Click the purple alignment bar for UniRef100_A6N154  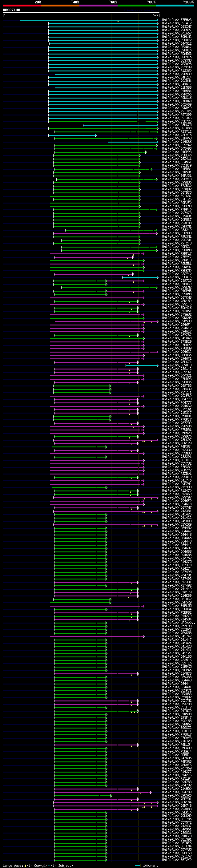(x=97, y=745)
